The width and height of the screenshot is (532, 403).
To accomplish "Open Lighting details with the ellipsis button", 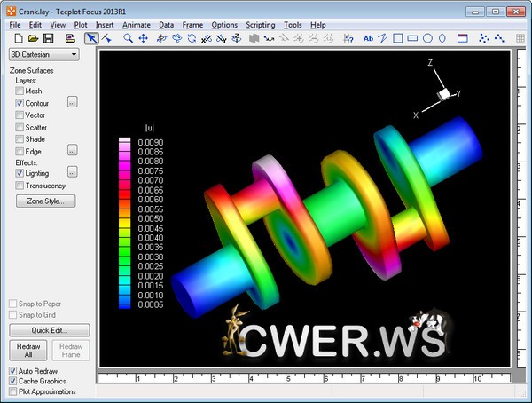I will [72, 172].
